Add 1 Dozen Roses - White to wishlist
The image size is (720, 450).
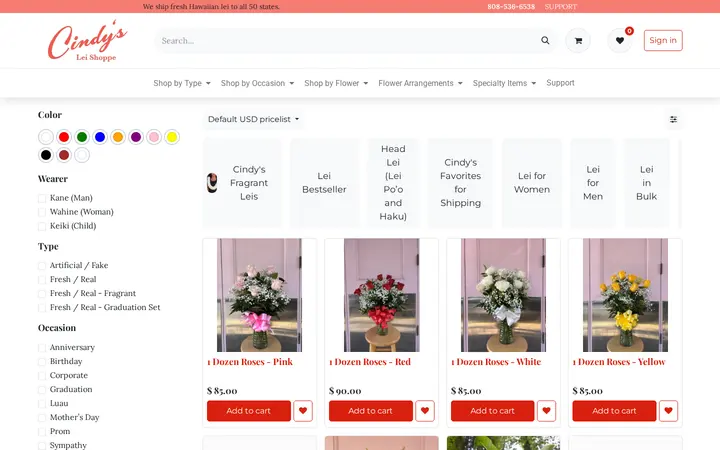pos(546,411)
